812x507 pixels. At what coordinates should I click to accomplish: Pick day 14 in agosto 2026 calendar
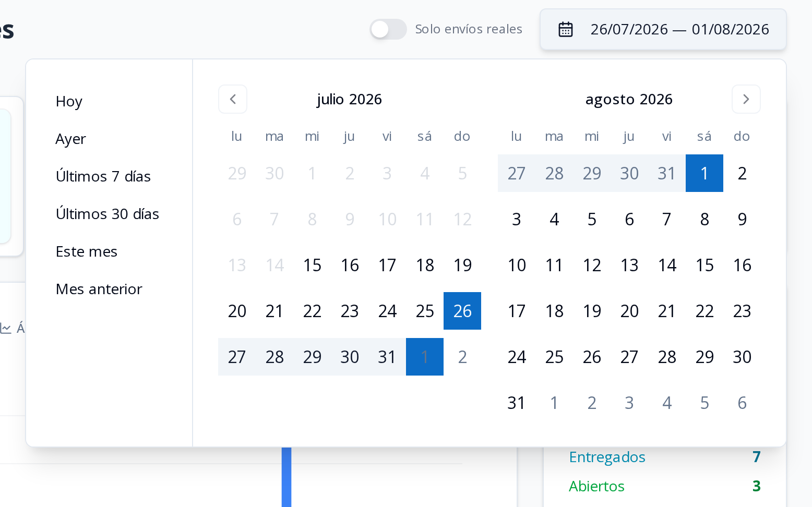pyautogui.click(x=667, y=265)
